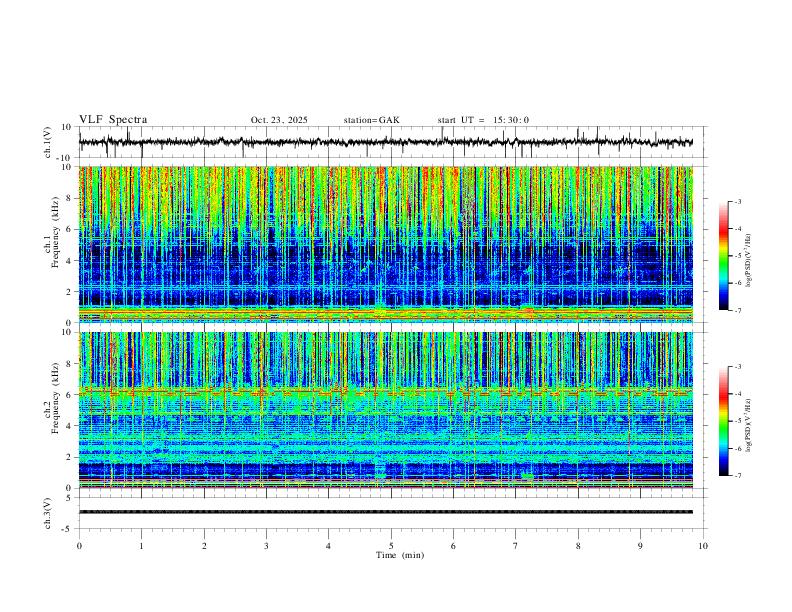Click the time axis tick label "9"
The image size is (792, 612).
(x=640, y=546)
